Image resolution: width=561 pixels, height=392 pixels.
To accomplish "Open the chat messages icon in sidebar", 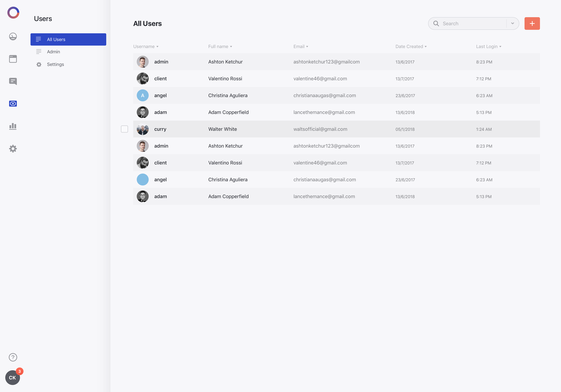I will coord(13,81).
